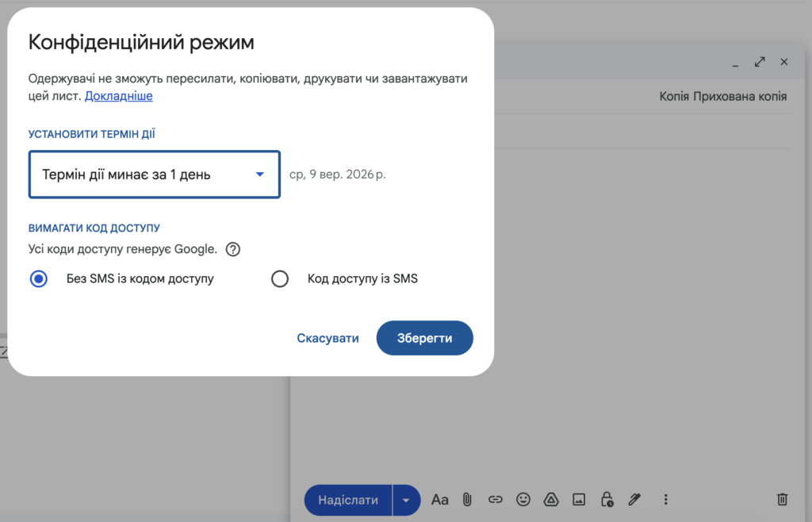Insert files using the Google Drive icon
Viewport: 812px width, 522px height.
pos(551,500)
